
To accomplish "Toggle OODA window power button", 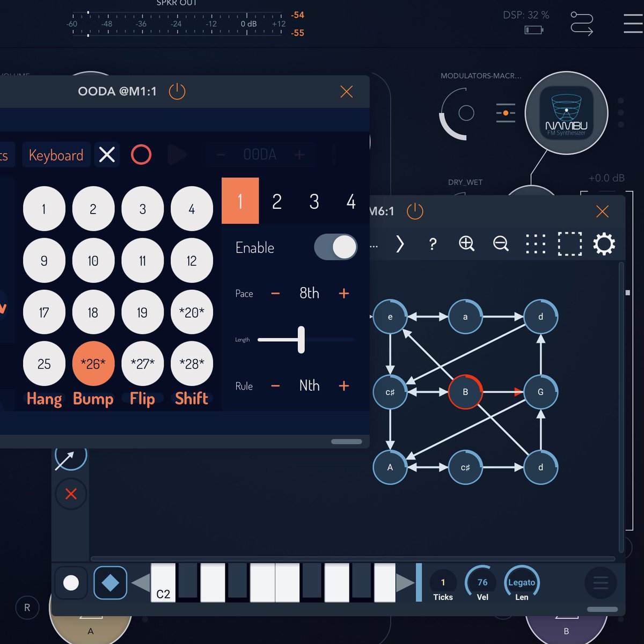I will 177,91.
